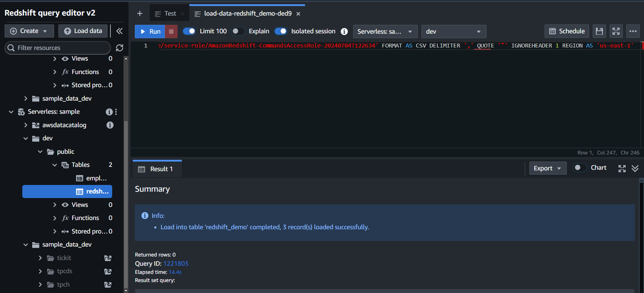Image resolution: width=644 pixels, height=293 pixels.
Task: Add a new editor tab with plus icon
Action: tap(140, 13)
